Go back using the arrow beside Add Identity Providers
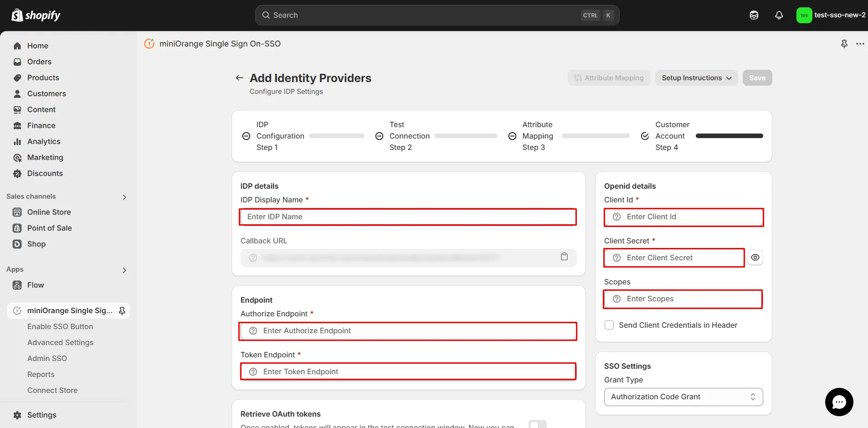The height and width of the screenshot is (428, 868). pos(239,78)
